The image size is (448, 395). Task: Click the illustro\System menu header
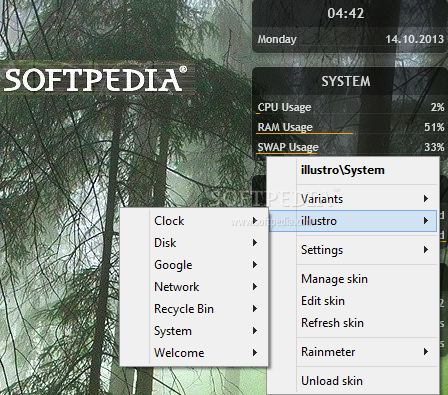pos(343,170)
